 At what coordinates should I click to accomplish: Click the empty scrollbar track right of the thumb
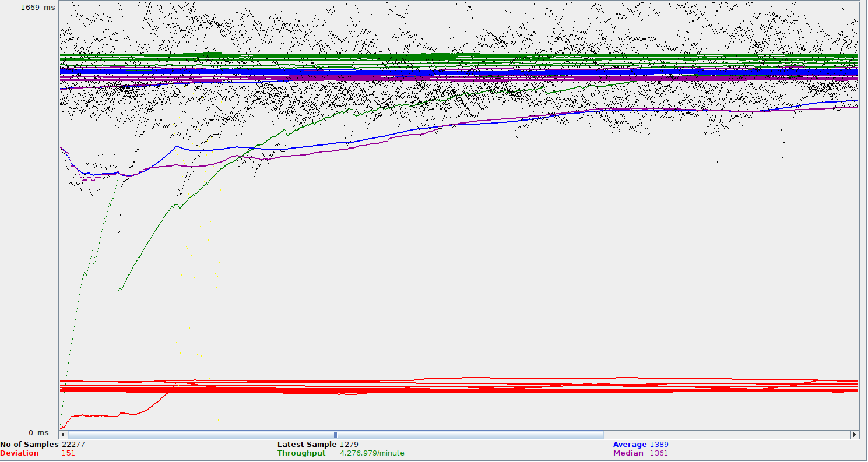point(726,435)
